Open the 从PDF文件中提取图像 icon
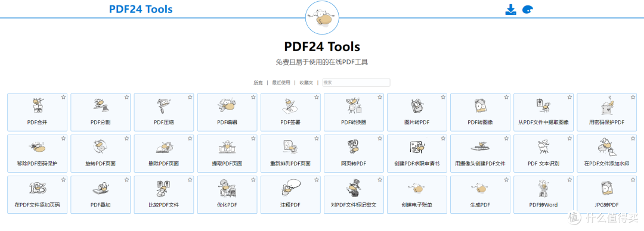 point(543,106)
